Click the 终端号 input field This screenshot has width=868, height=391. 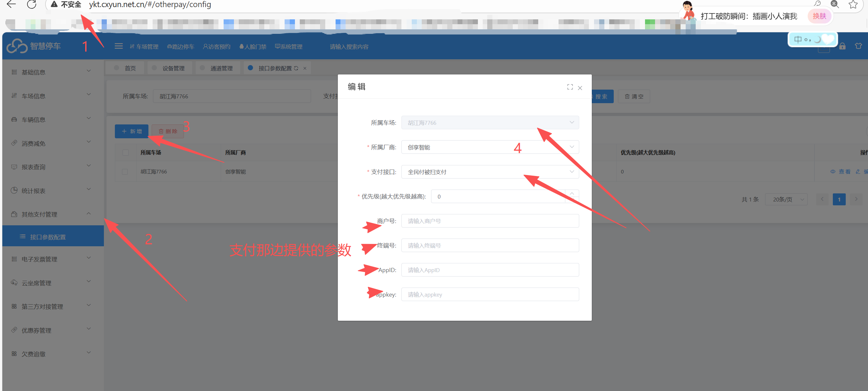490,245
